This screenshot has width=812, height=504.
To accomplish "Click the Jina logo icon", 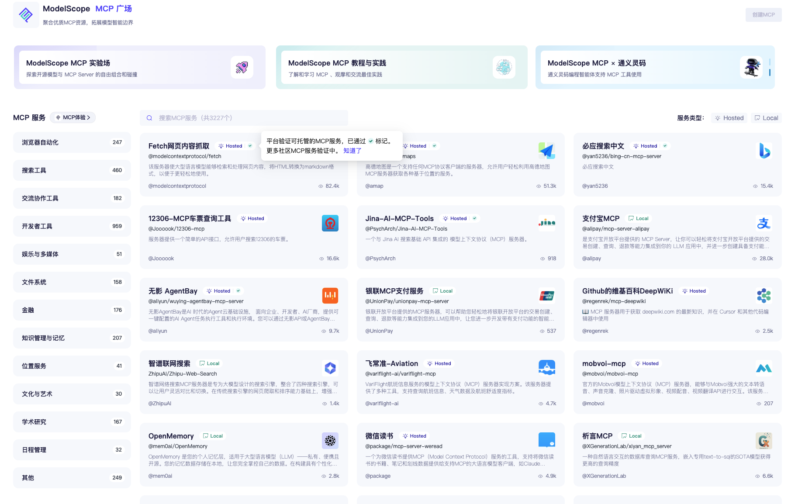I will pyautogui.click(x=547, y=223).
